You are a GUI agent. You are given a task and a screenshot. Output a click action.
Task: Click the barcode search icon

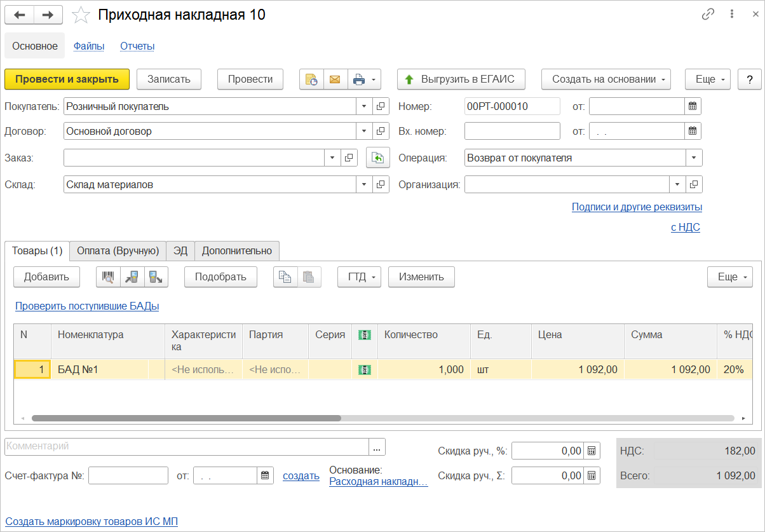[x=107, y=277]
